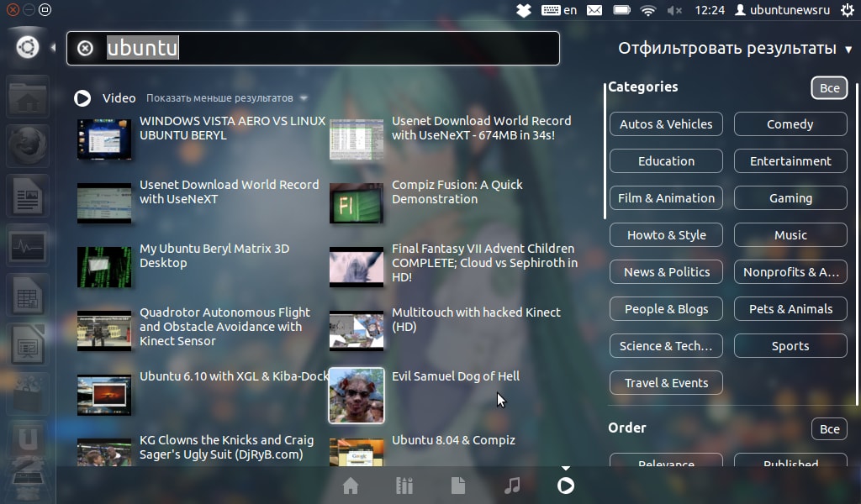Enable the Education category filter

click(666, 160)
